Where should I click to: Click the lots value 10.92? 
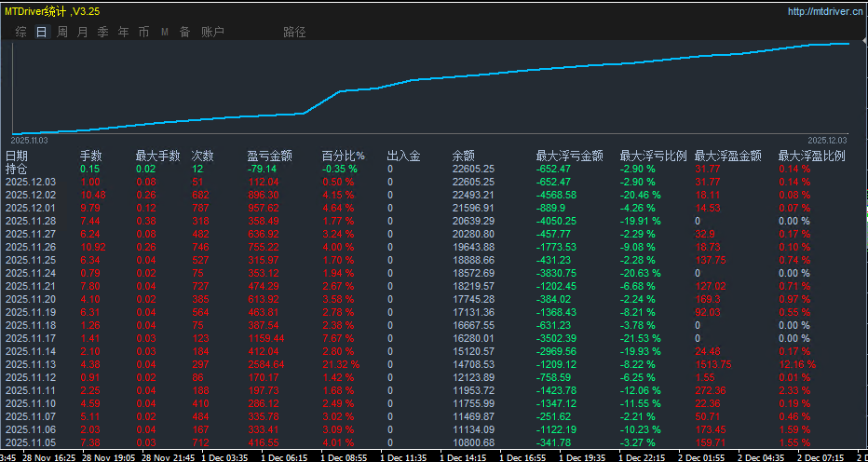tap(93, 247)
